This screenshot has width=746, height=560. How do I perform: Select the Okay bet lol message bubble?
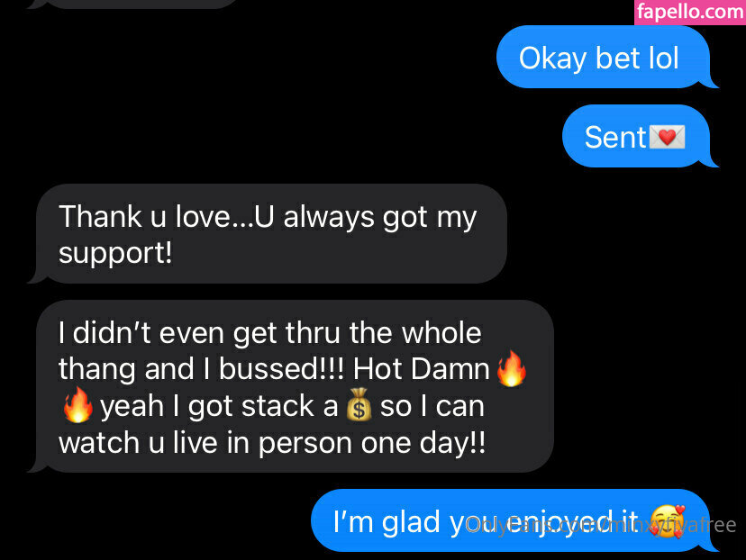[x=604, y=57]
